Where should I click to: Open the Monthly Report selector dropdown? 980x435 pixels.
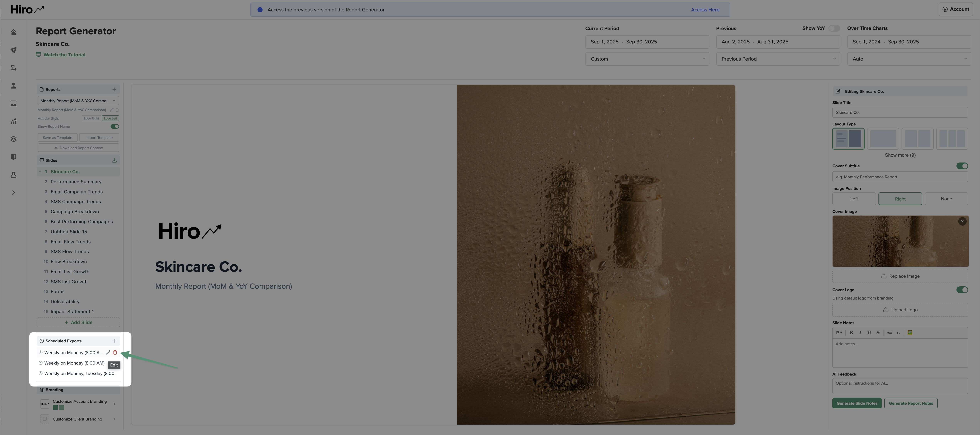click(x=78, y=101)
